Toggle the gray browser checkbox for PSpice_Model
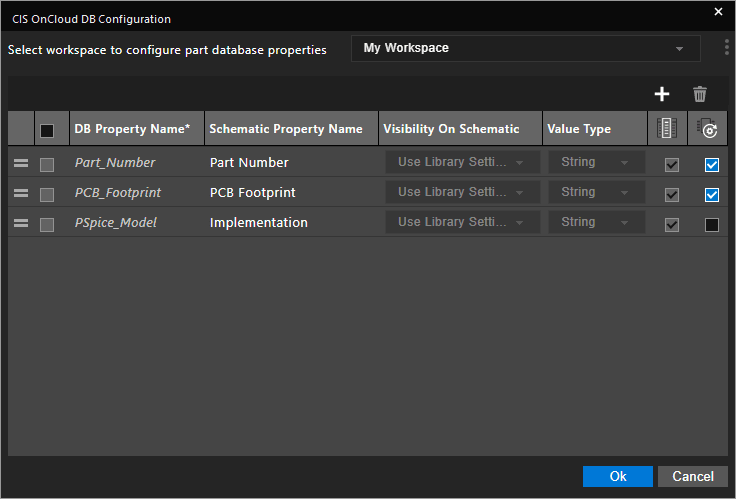 [672, 225]
